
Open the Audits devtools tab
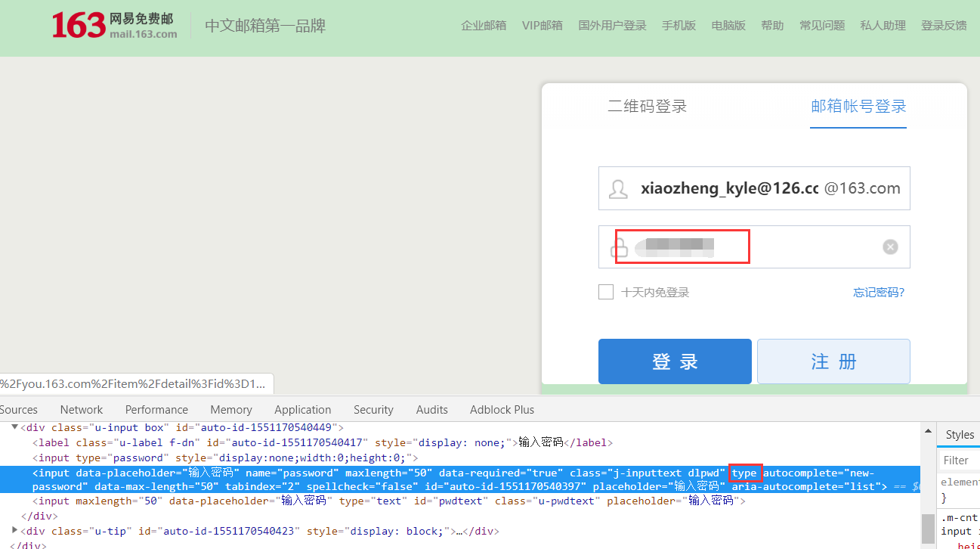[431, 409]
